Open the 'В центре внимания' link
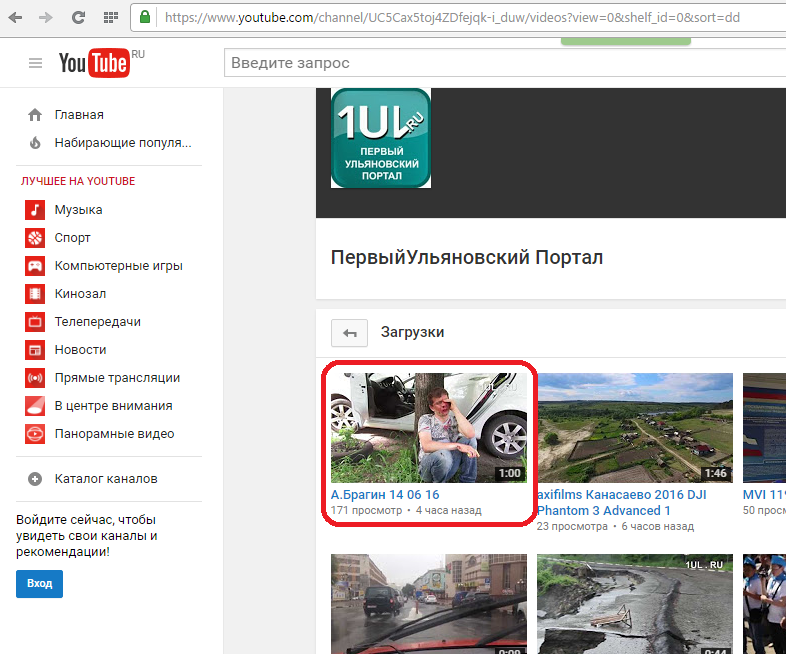Viewport: 786px width, 654px height. pos(113,406)
